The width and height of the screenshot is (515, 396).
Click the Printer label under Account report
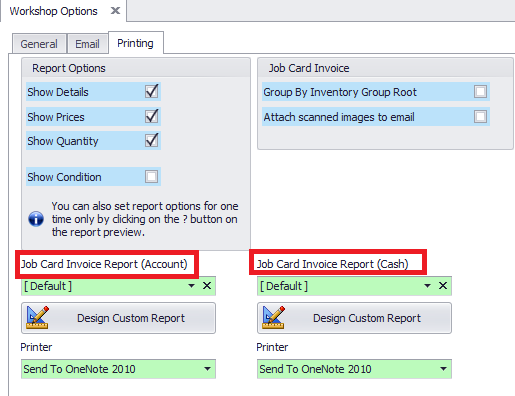pos(36,347)
